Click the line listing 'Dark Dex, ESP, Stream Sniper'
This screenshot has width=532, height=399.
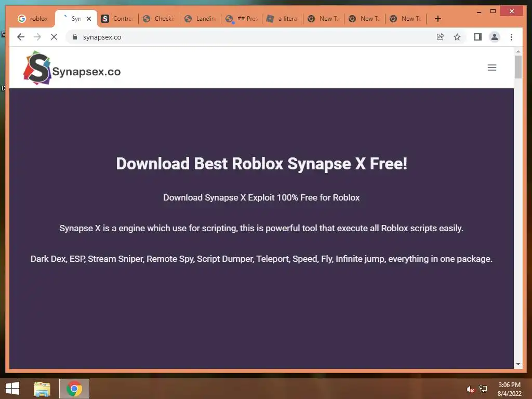(261, 259)
